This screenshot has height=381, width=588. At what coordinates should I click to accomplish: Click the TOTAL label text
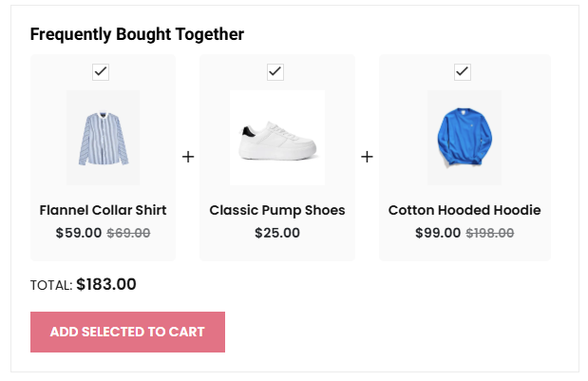51,285
